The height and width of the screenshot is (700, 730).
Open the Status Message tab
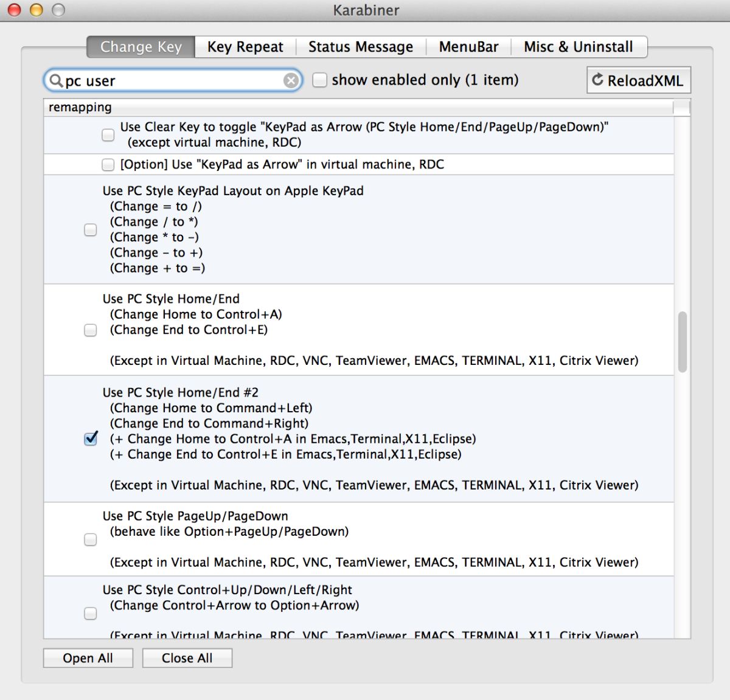coord(361,47)
